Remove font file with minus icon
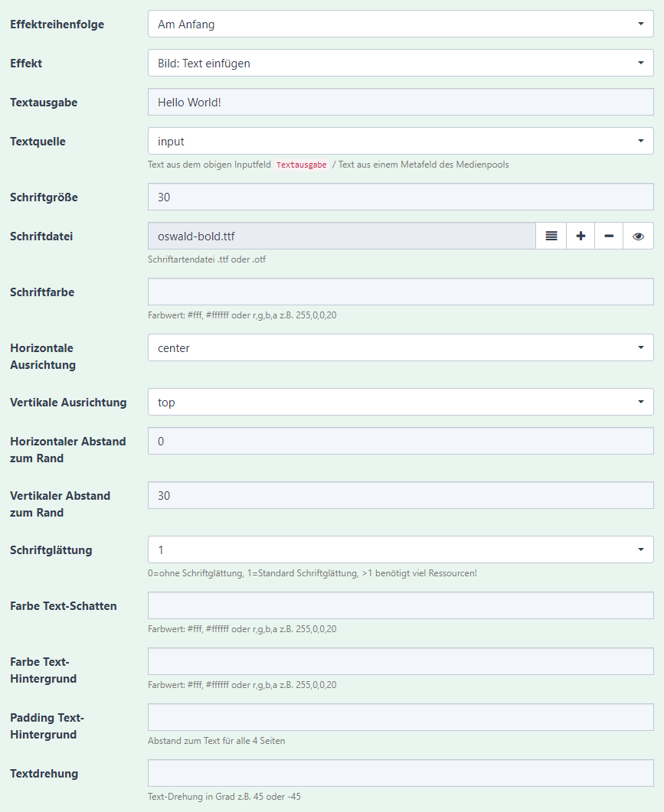The width and height of the screenshot is (664, 812). 609,236
